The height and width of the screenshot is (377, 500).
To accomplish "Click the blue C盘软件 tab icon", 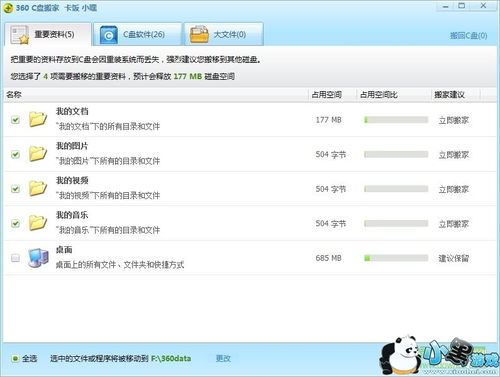I will (x=108, y=35).
